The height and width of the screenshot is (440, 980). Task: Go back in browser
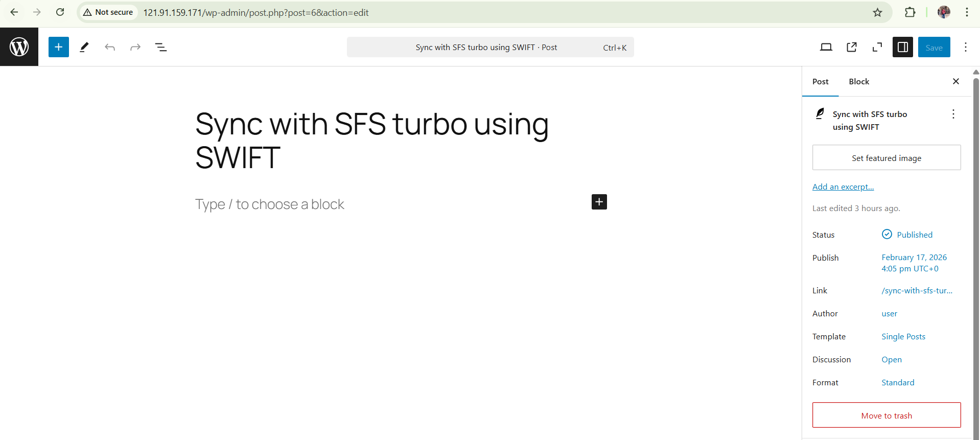tap(14, 12)
